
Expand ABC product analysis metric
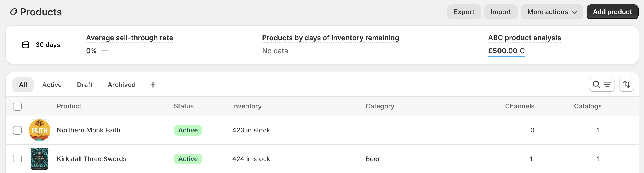pyautogui.click(x=524, y=38)
